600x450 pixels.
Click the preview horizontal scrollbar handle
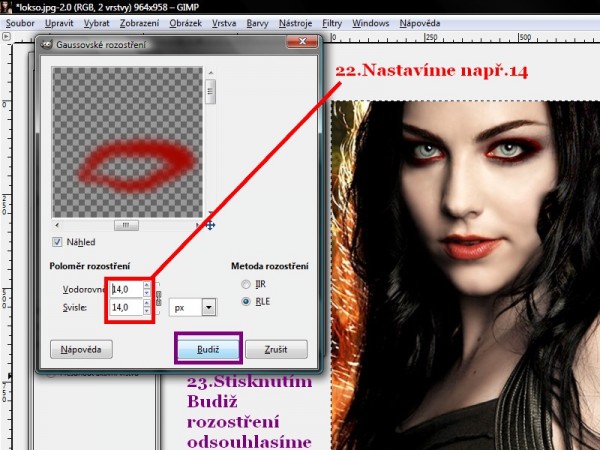(x=126, y=225)
